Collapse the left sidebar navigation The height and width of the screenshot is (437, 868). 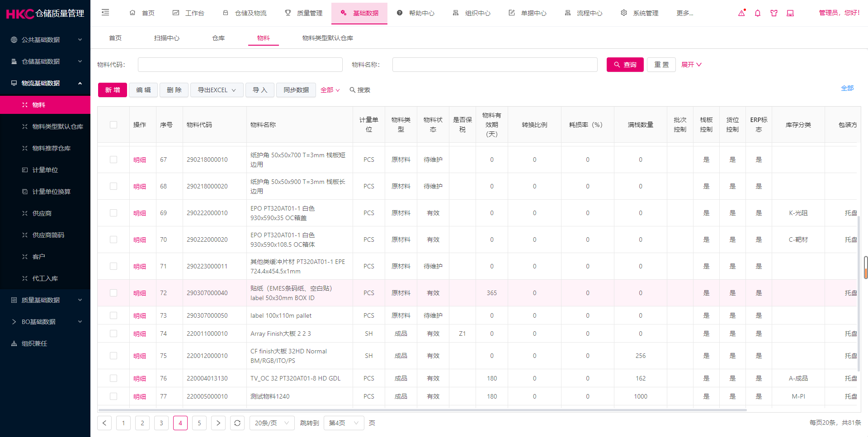(x=105, y=13)
